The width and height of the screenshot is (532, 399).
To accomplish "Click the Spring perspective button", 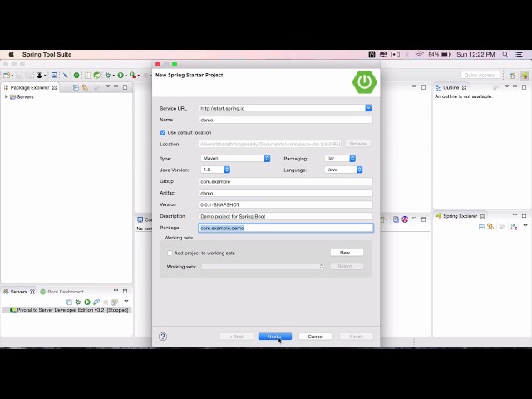I will pyautogui.click(x=525, y=76).
